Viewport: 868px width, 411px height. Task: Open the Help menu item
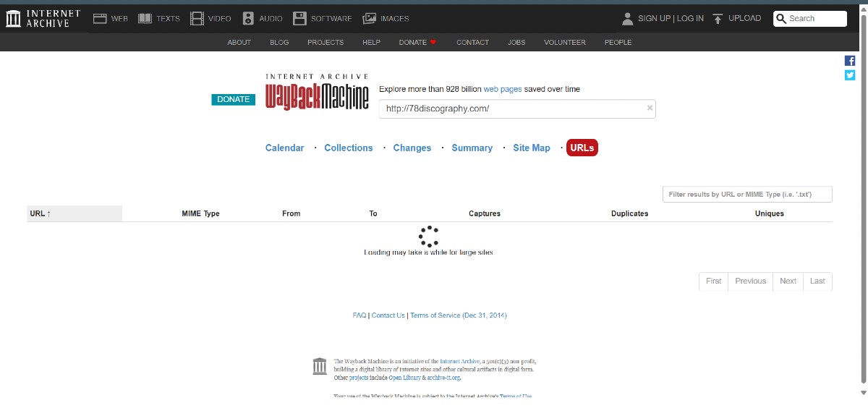(x=371, y=43)
